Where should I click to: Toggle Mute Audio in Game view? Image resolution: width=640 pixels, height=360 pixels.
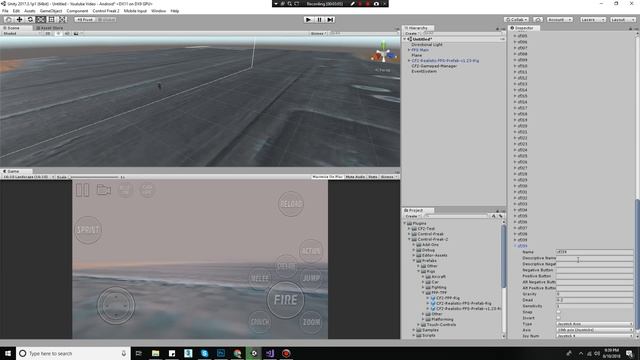pos(355,177)
